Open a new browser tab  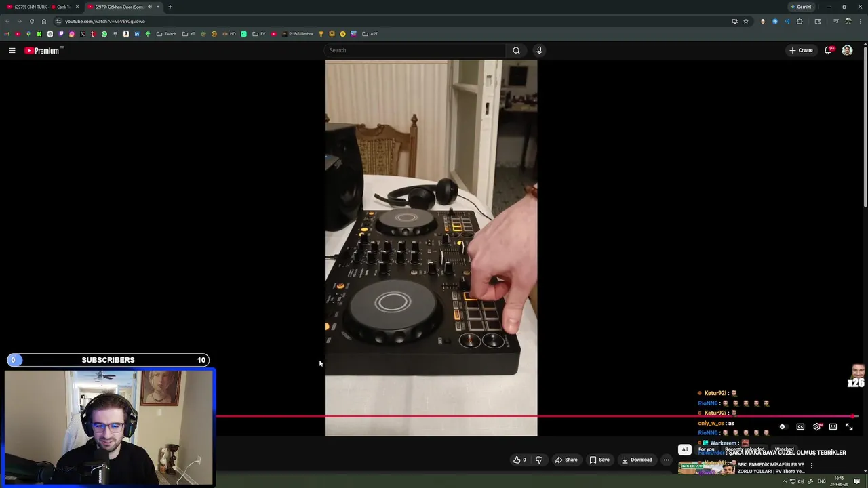170,7
